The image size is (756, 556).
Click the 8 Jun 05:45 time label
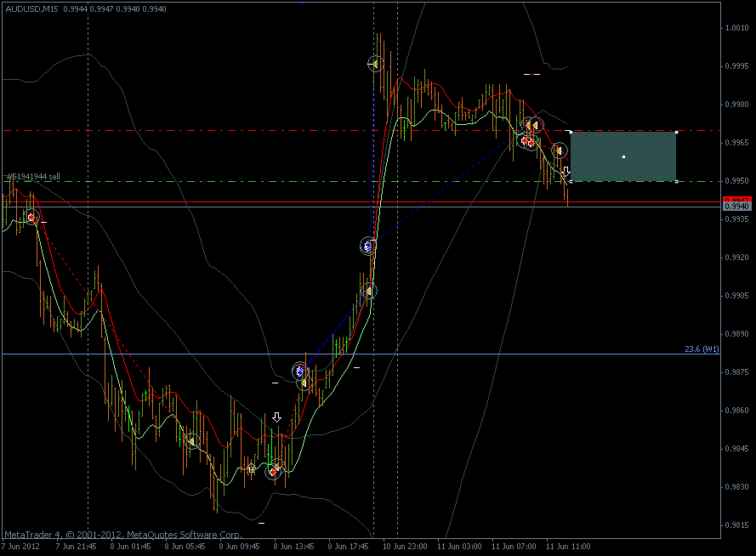point(185,547)
